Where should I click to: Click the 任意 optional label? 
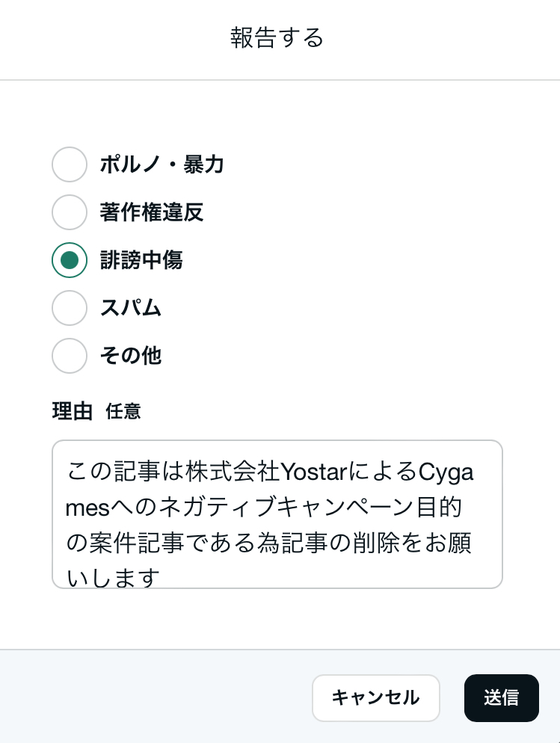pyautogui.click(x=123, y=411)
